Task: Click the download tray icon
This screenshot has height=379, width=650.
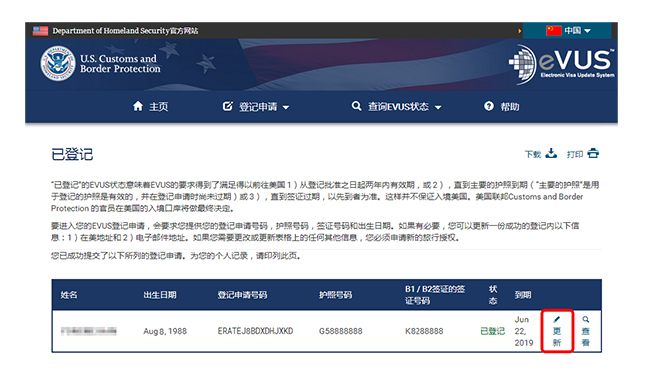Action: [x=551, y=153]
